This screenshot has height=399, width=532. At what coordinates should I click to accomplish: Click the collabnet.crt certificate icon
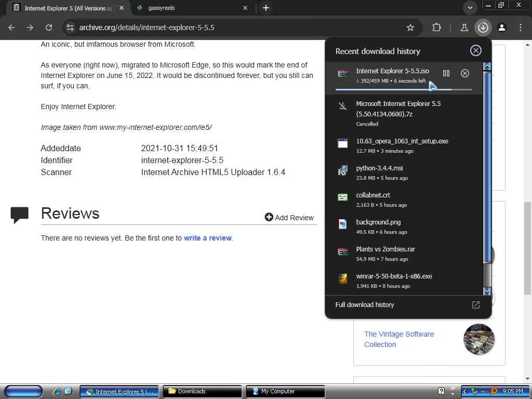pyautogui.click(x=343, y=197)
